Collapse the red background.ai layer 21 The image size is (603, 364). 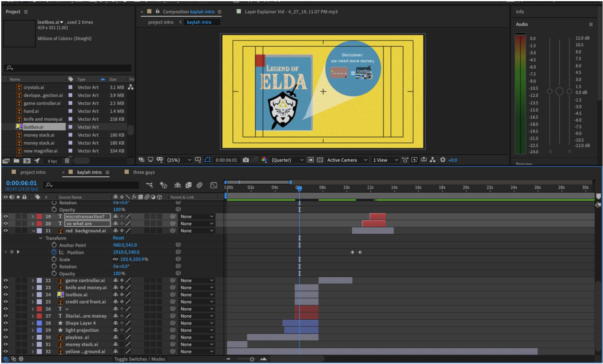[33, 231]
